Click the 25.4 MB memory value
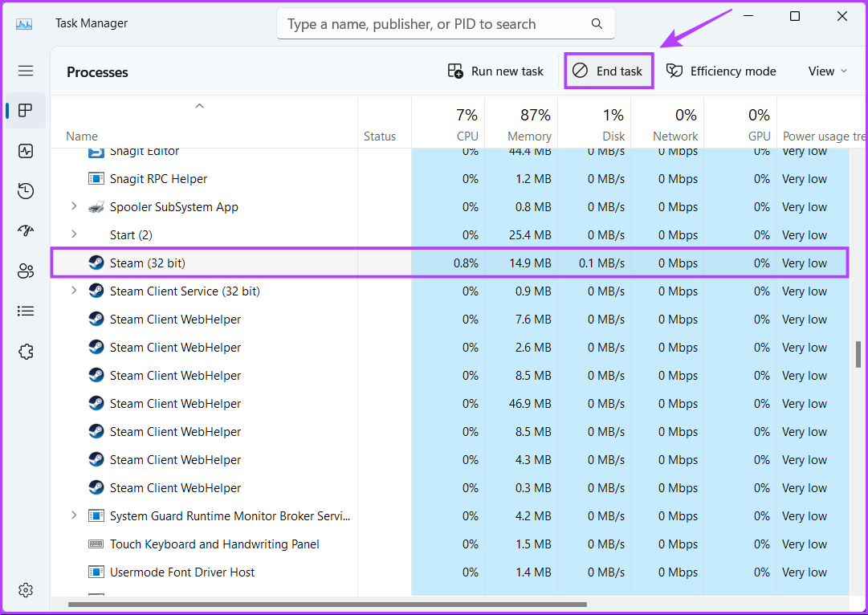 [x=530, y=234]
